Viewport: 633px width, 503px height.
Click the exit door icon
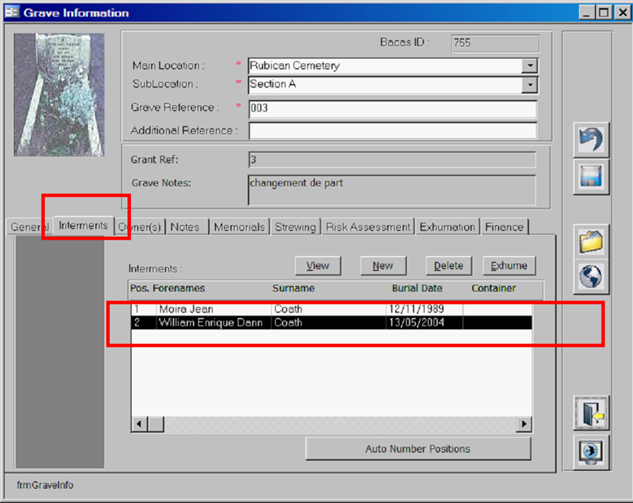coord(590,412)
